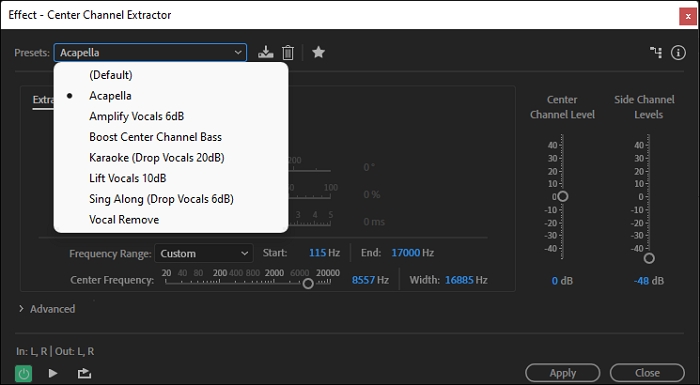This screenshot has width=700, height=385.
Task: Click the Center Frequency slider handle
Action: pos(308,284)
